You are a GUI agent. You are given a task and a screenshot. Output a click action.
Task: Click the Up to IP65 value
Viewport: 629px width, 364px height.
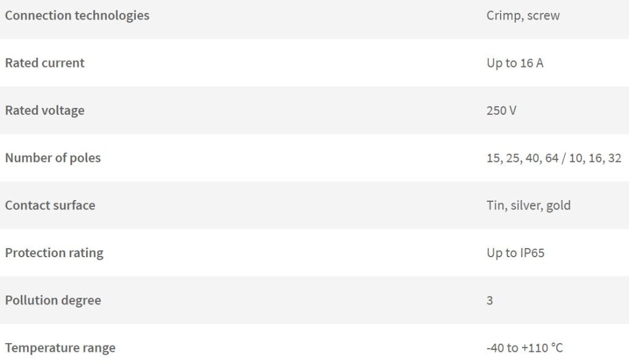[x=515, y=253]
